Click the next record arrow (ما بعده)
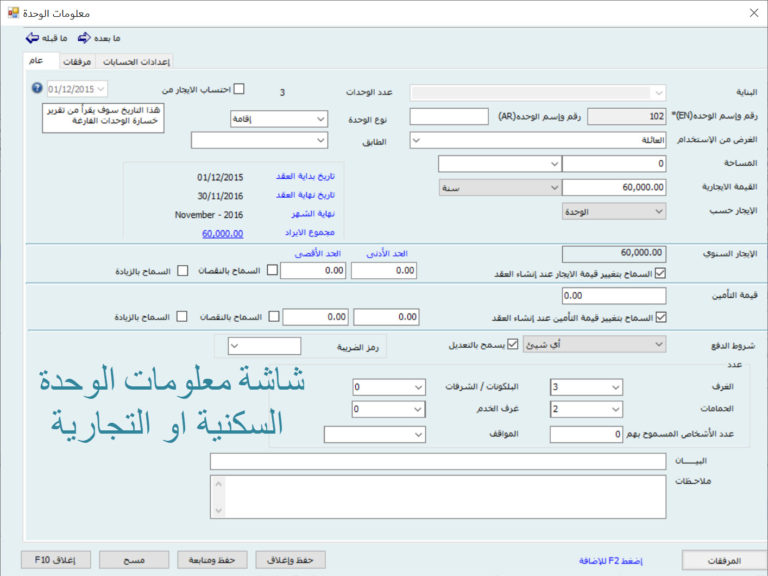Image resolution: width=768 pixels, height=576 pixels. [84, 38]
